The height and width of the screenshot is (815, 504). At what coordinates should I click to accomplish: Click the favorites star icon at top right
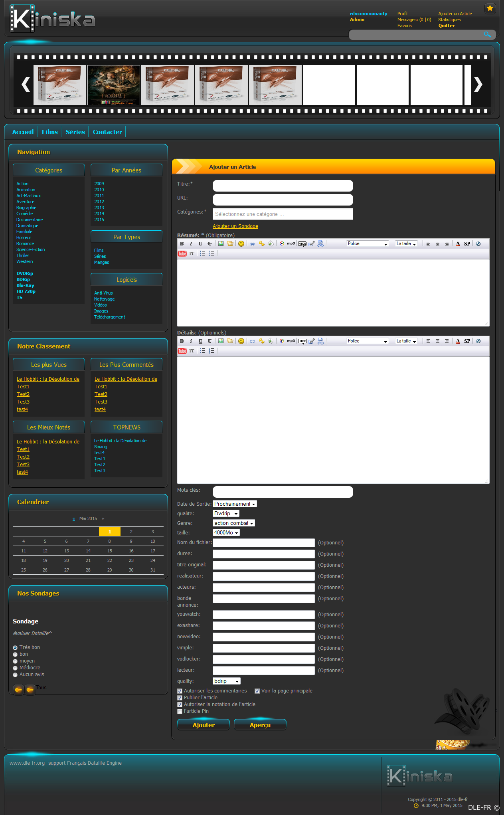click(x=490, y=8)
